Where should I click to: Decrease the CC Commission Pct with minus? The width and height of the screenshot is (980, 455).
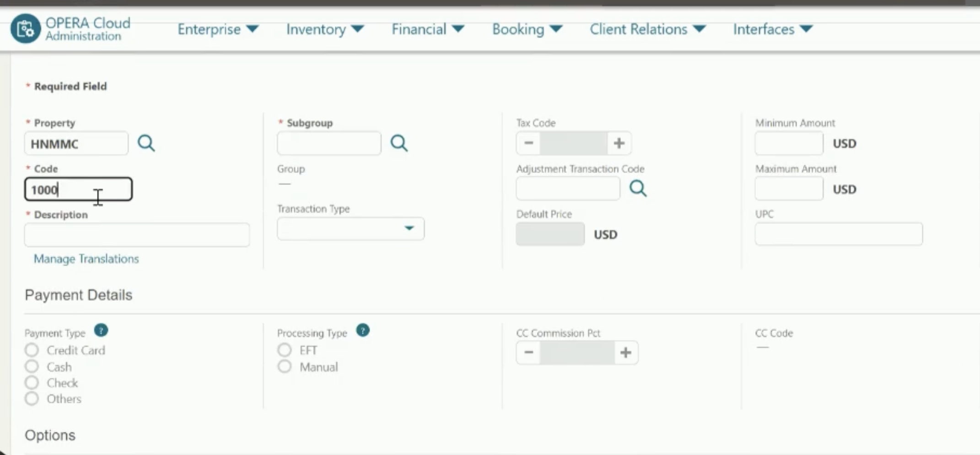[528, 352]
